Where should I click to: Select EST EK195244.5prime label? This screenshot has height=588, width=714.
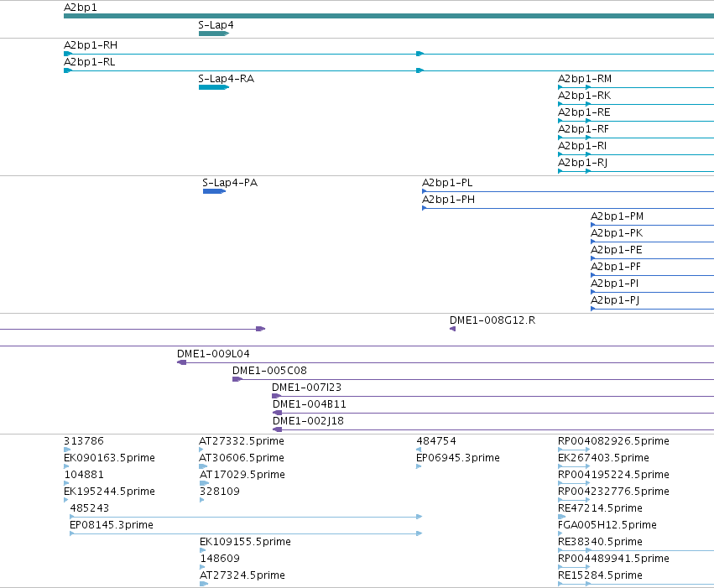[109, 492]
